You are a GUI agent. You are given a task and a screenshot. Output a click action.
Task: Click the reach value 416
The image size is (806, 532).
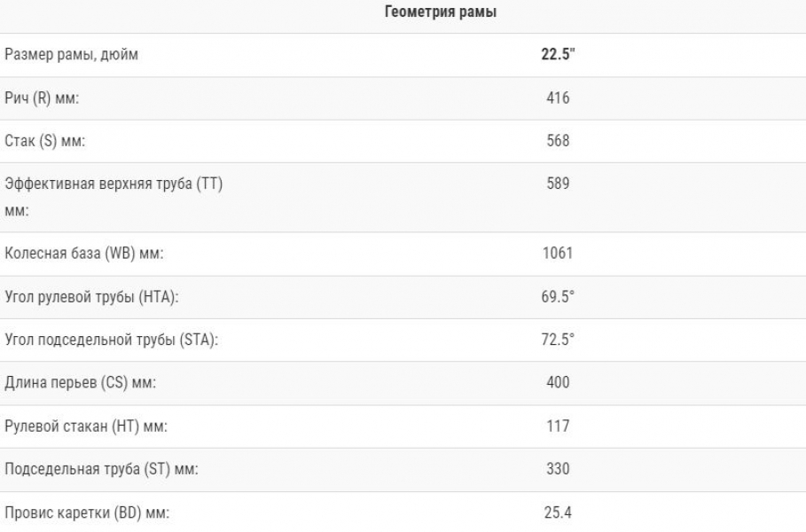point(558,98)
